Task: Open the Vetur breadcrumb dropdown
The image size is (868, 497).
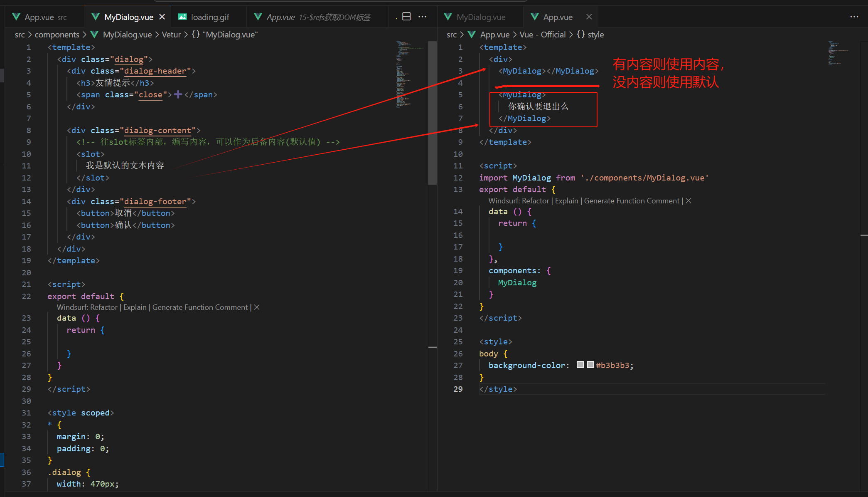Action: 171,35
